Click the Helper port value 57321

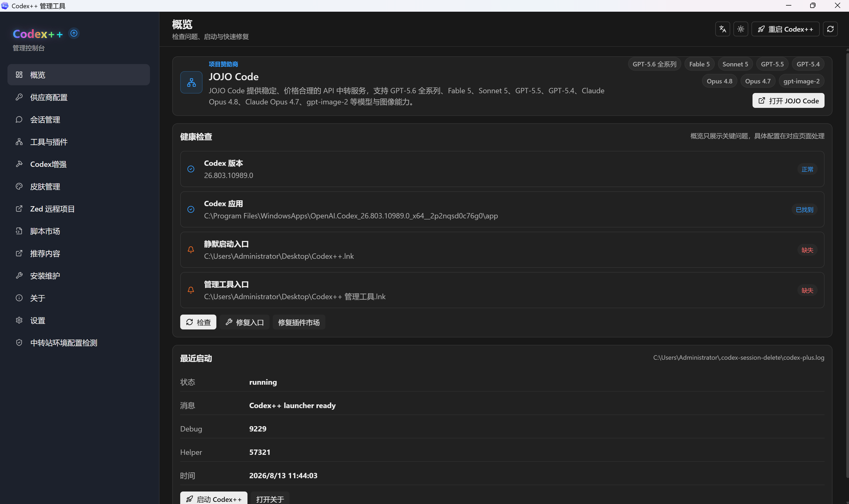click(260, 452)
